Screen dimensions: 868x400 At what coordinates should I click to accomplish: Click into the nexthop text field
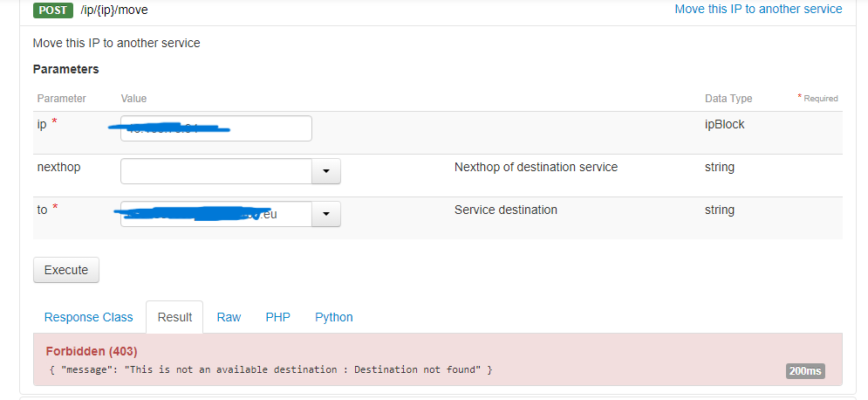215,171
